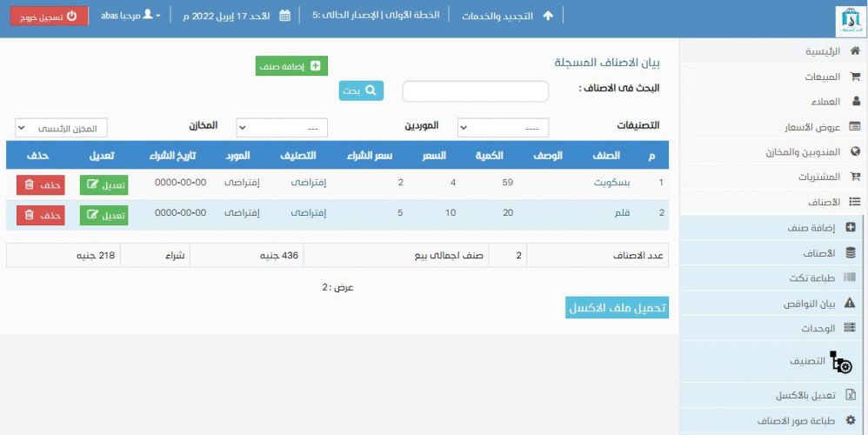Image resolution: width=868 pixels, height=435 pixels.
Task: Click the person icon beside العملاء
Action: [856, 101]
